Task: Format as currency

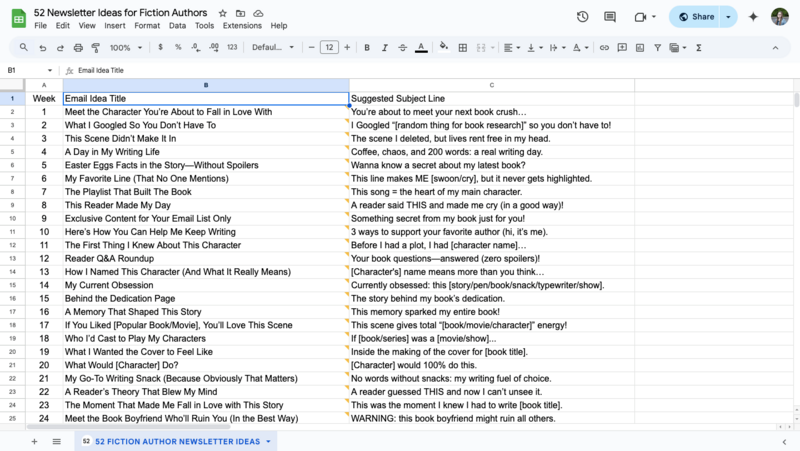Action: pyautogui.click(x=160, y=47)
